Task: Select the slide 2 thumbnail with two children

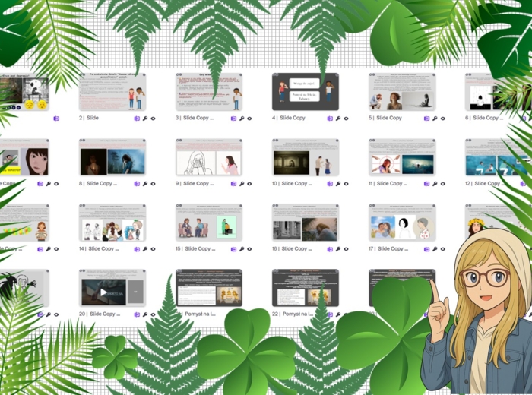Action: tap(112, 92)
